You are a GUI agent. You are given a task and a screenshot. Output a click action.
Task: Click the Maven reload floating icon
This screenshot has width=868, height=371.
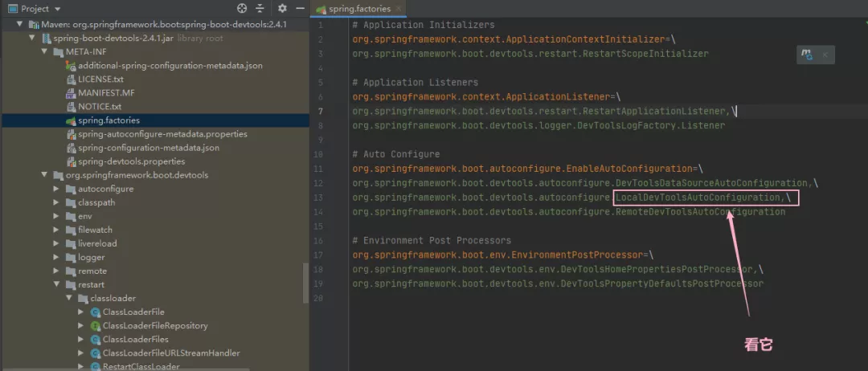(808, 54)
